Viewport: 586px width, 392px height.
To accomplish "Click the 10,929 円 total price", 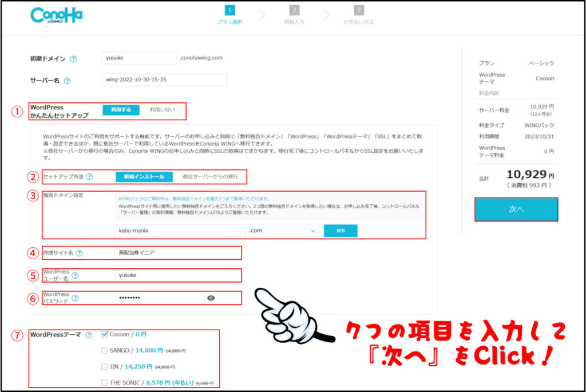I will [x=530, y=175].
